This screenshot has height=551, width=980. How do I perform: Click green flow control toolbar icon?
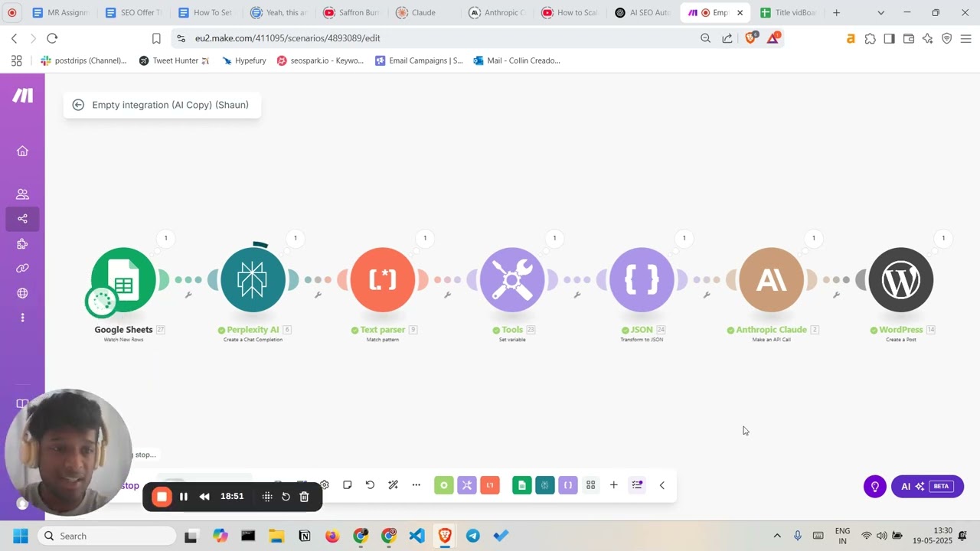444,485
